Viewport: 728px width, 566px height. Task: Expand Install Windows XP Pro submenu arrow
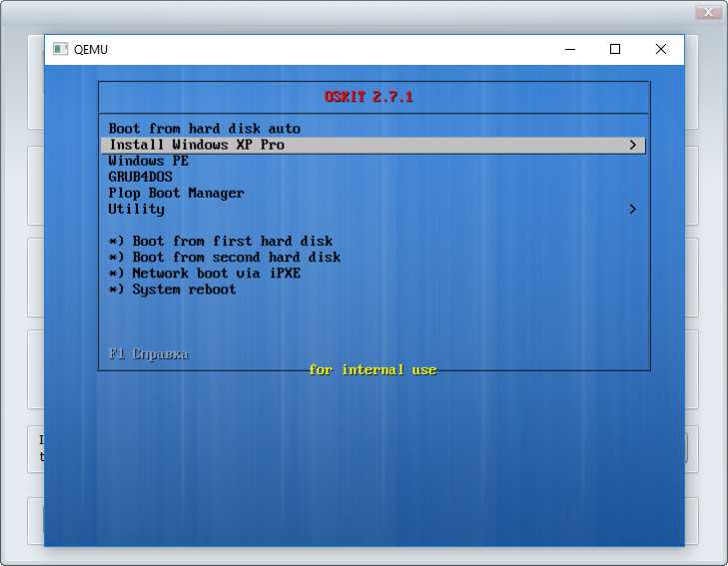click(x=632, y=145)
